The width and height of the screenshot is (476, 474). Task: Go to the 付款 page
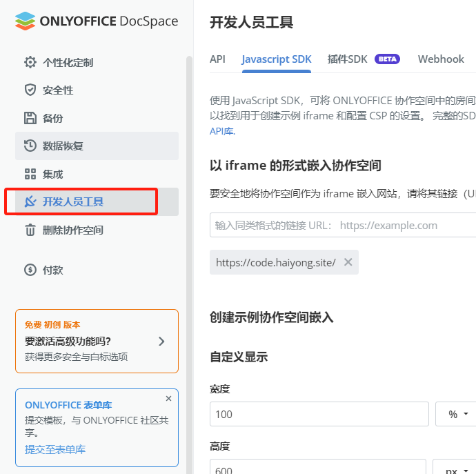(97, 270)
